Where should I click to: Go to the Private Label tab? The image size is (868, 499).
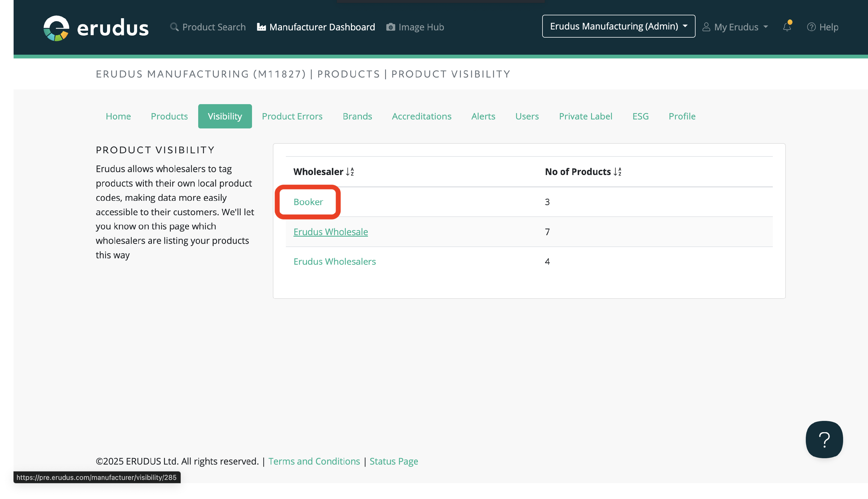[585, 116]
